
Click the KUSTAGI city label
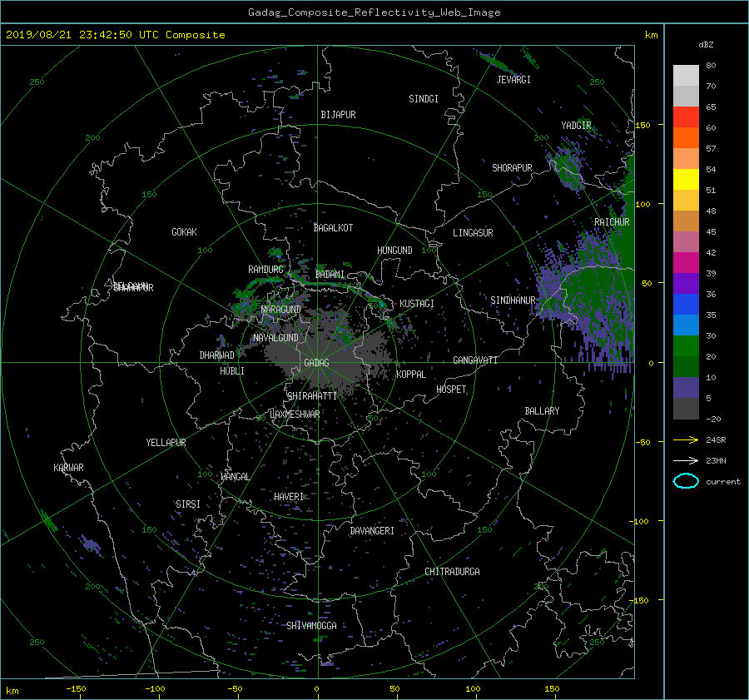pos(417,304)
